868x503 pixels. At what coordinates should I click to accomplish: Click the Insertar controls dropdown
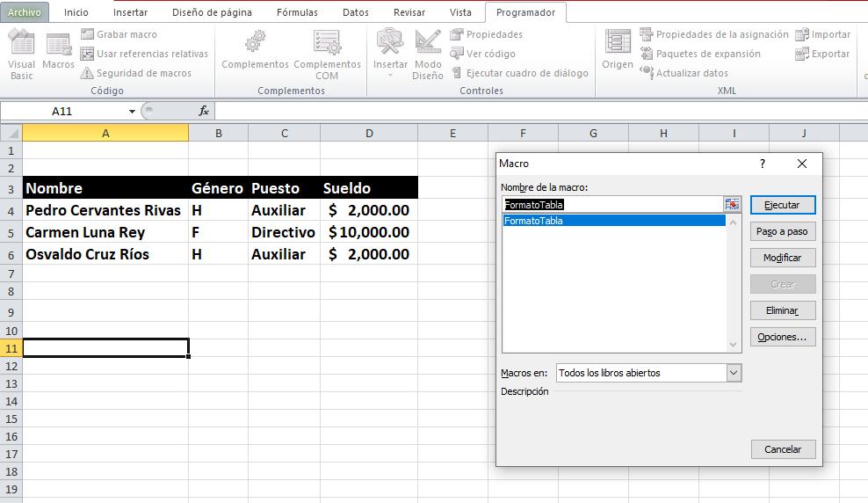pos(390,55)
